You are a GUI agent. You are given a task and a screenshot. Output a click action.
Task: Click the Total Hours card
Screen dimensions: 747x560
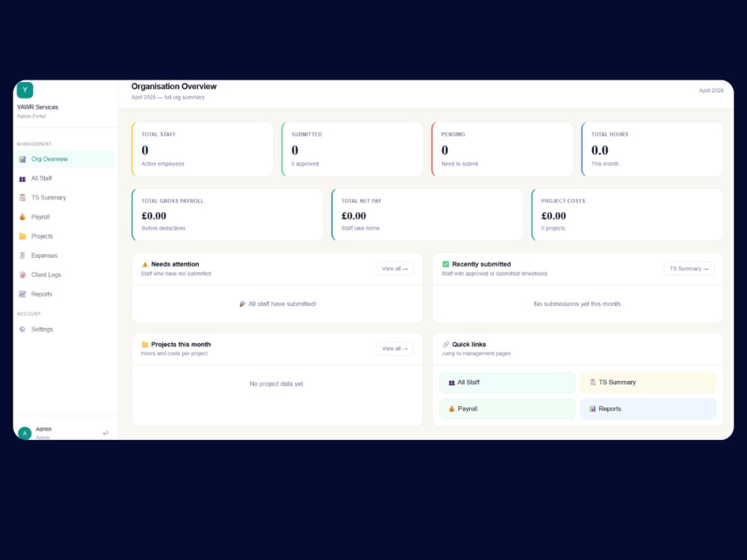pyautogui.click(x=652, y=149)
